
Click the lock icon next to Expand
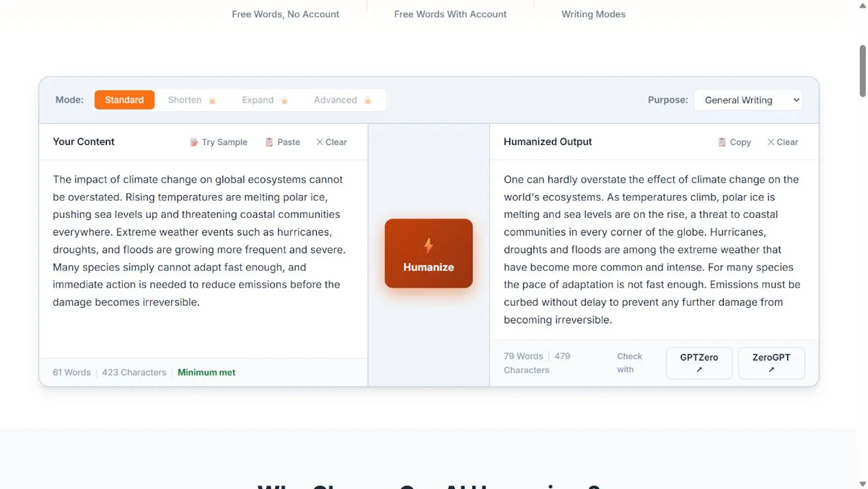click(284, 100)
